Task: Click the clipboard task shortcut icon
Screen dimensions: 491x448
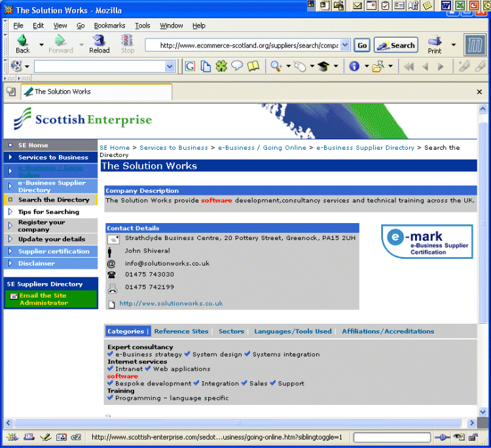Action: (386, 6)
